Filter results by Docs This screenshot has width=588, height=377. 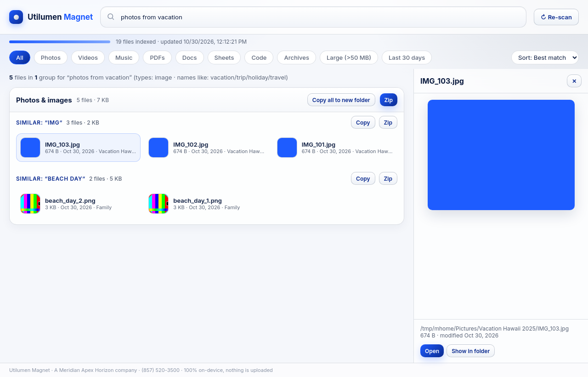pos(190,57)
